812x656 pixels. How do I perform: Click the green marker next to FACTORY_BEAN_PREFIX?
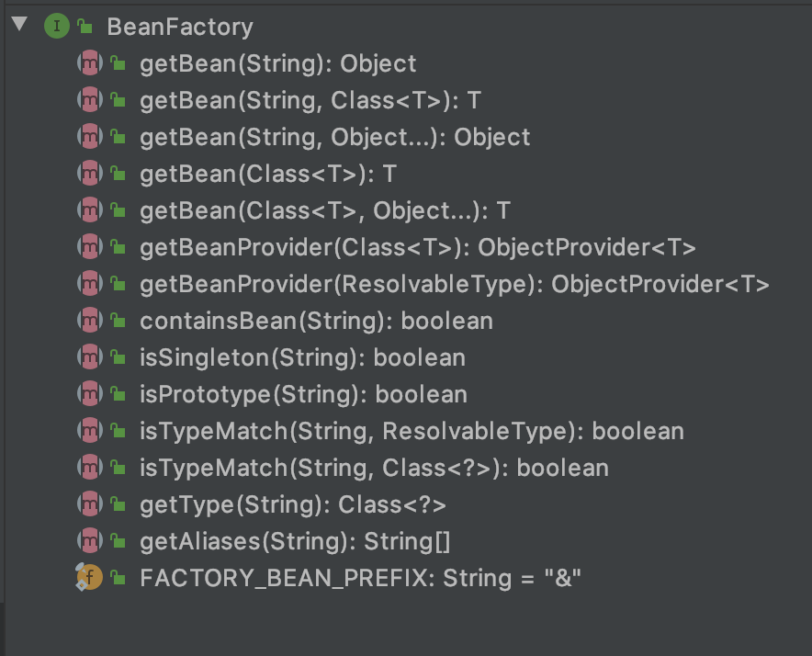(x=117, y=578)
